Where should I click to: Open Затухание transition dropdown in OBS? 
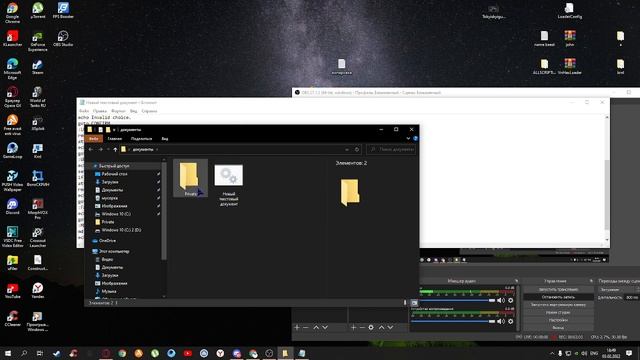[619, 289]
